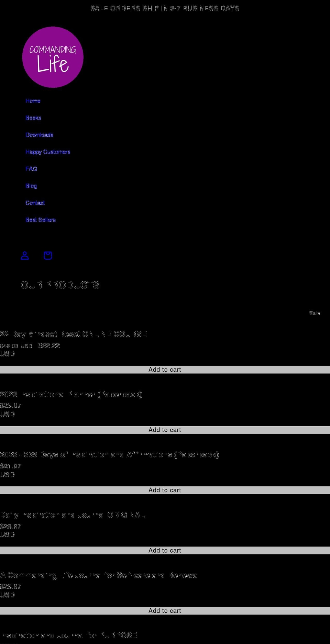Open Daily Inspiration and Journal ORIGINAL product
Image resolution: width=330 pixels, height=644 pixels.
point(73,515)
